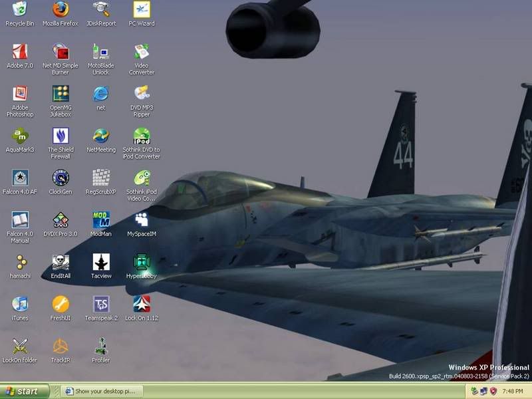
Task: Open the Windows Start menu
Action: (x=25, y=392)
